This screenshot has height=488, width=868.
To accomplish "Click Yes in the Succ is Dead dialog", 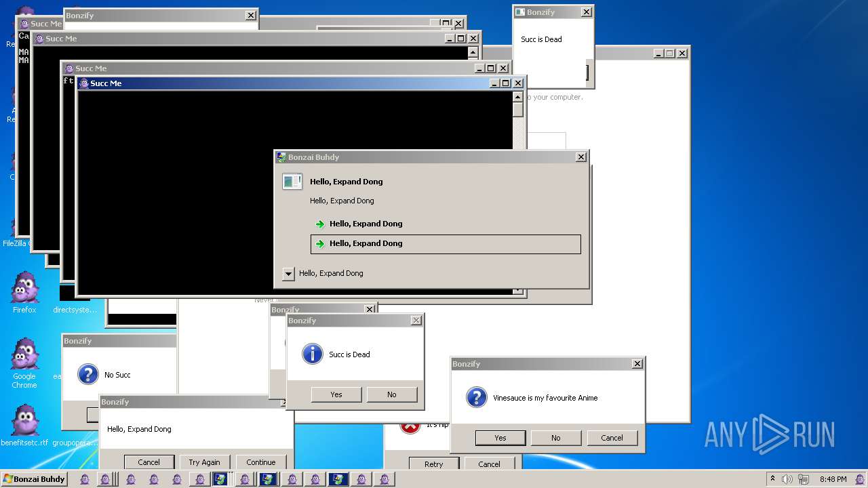I will (336, 394).
